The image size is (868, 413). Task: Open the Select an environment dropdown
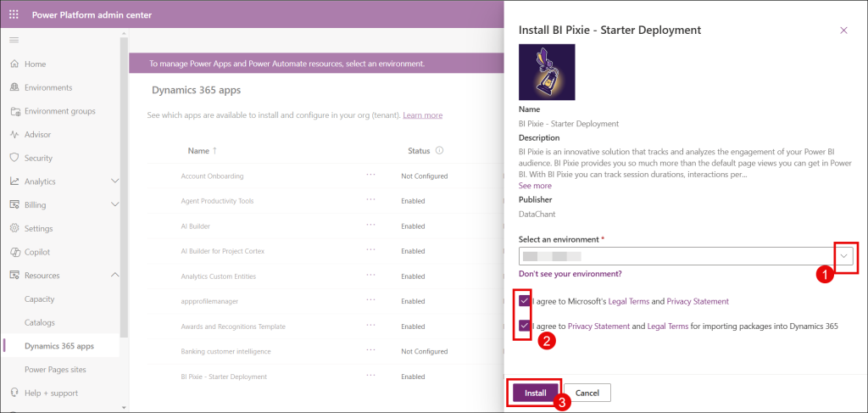(844, 255)
